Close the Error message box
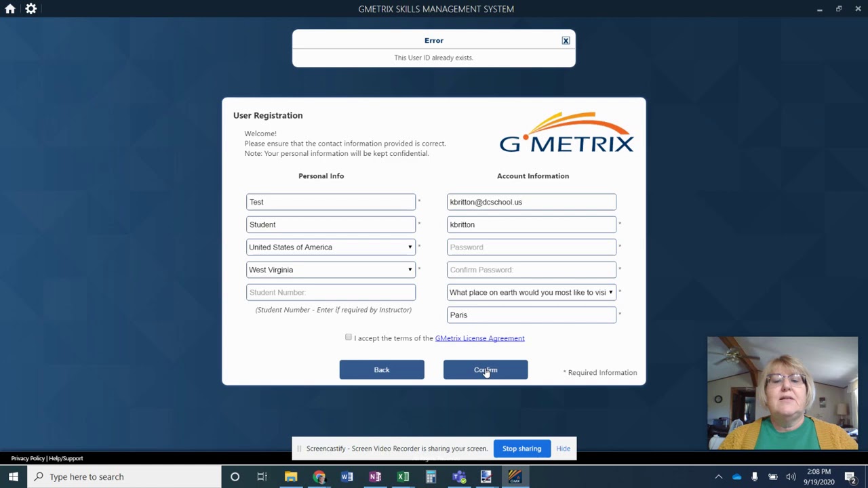Image resolution: width=868 pixels, height=488 pixels. coord(566,41)
